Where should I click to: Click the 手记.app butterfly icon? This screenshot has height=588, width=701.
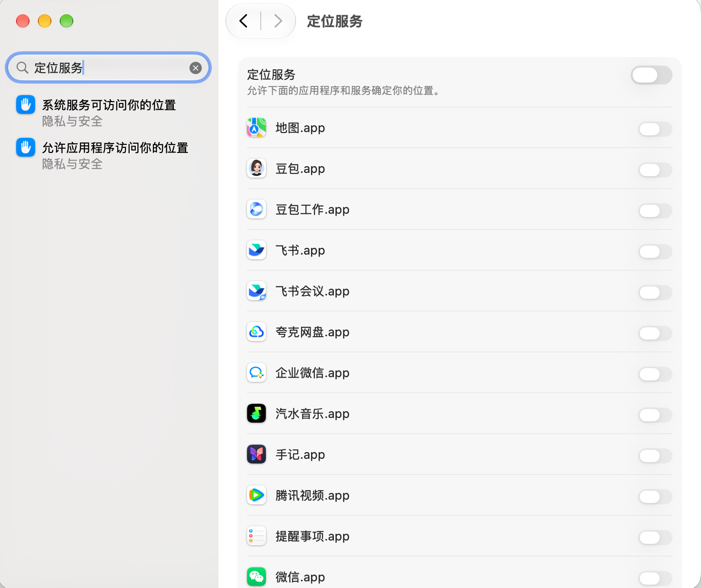[256, 455]
